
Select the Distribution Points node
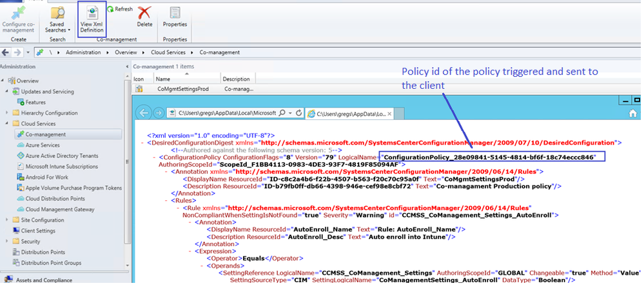click(x=43, y=252)
